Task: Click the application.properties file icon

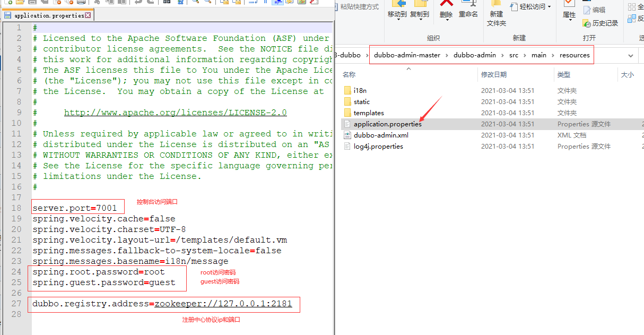Action: click(347, 124)
